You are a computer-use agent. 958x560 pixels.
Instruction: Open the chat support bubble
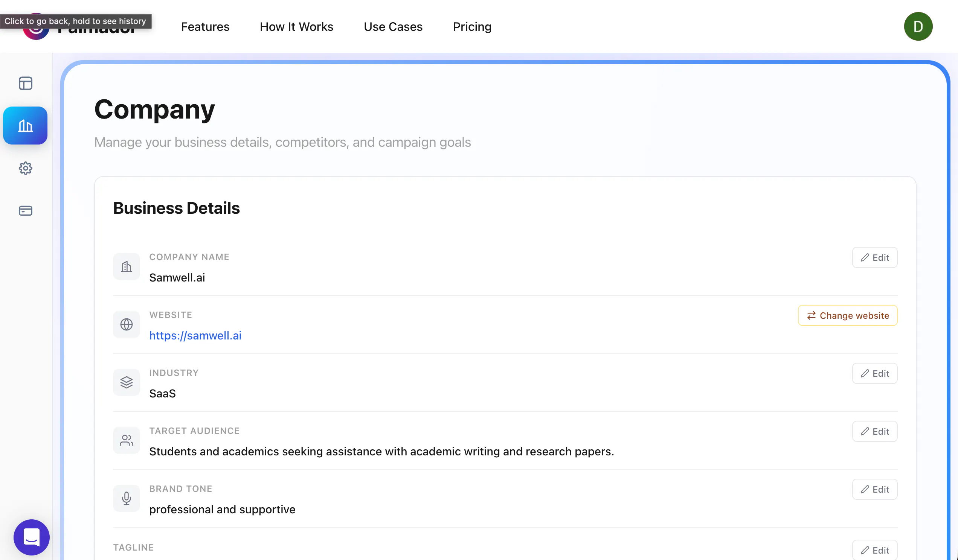click(x=32, y=537)
